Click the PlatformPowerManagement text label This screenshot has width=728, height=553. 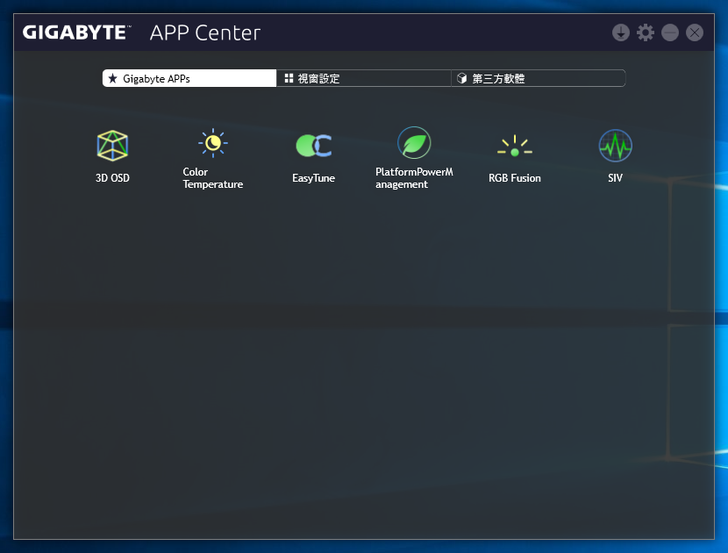coord(414,178)
